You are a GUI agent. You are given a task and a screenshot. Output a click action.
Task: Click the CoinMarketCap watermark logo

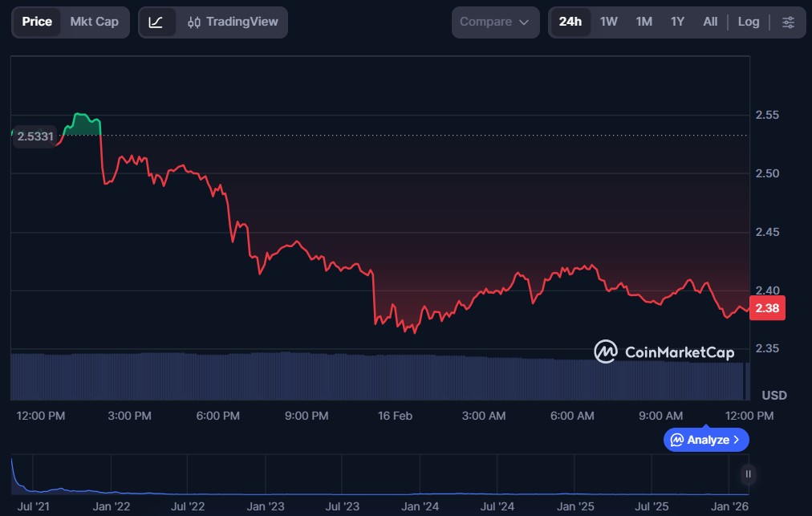[x=664, y=351]
